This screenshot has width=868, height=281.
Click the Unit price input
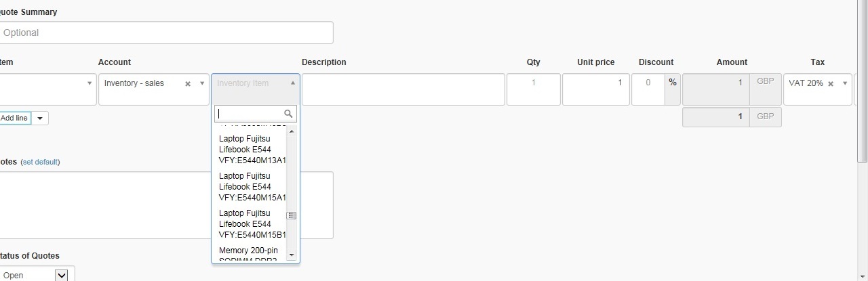pos(595,89)
